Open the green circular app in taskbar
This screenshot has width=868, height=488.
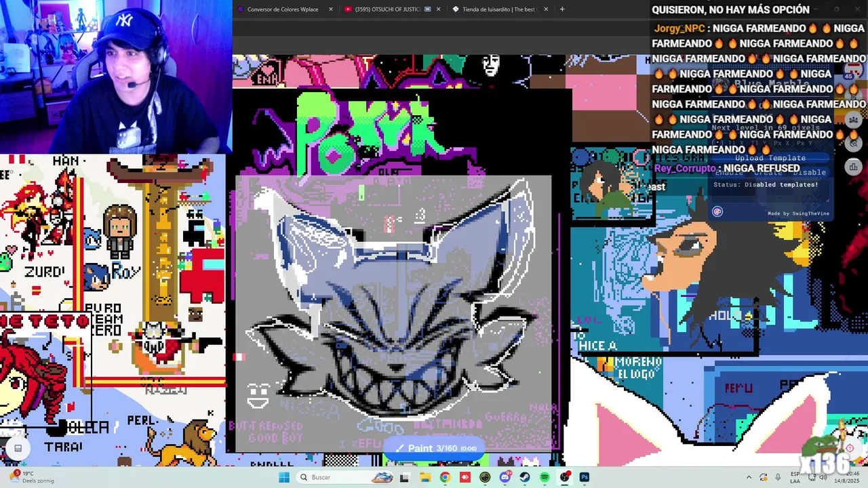point(485,477)
